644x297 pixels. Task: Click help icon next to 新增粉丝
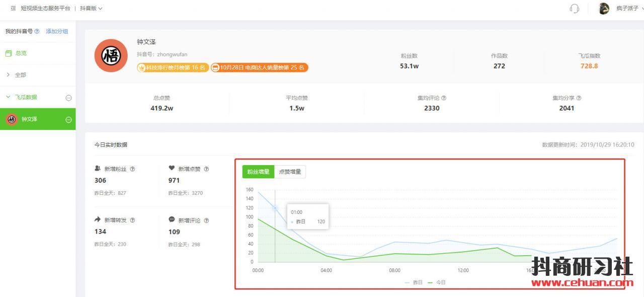point(132,169)
